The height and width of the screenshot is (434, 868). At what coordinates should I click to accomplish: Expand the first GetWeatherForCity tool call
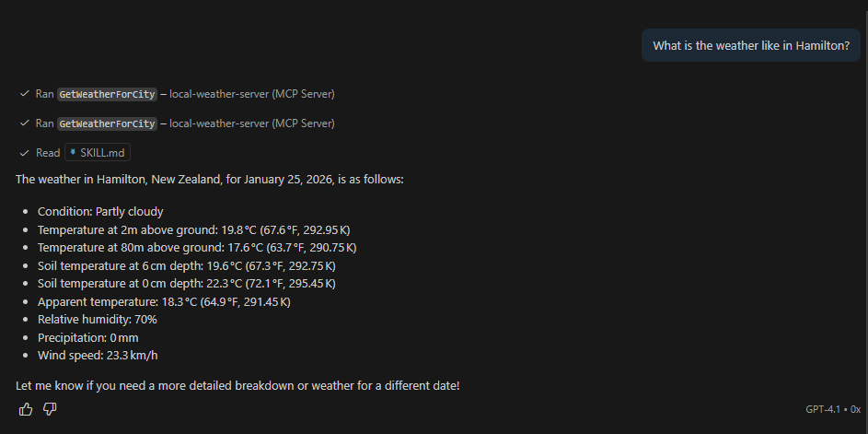click(107, 94)
